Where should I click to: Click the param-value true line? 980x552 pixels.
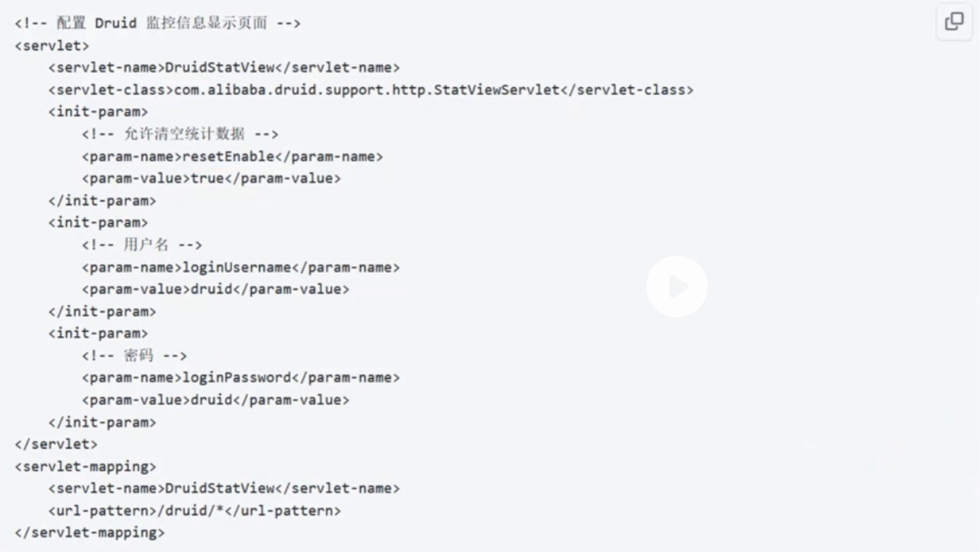211,178
